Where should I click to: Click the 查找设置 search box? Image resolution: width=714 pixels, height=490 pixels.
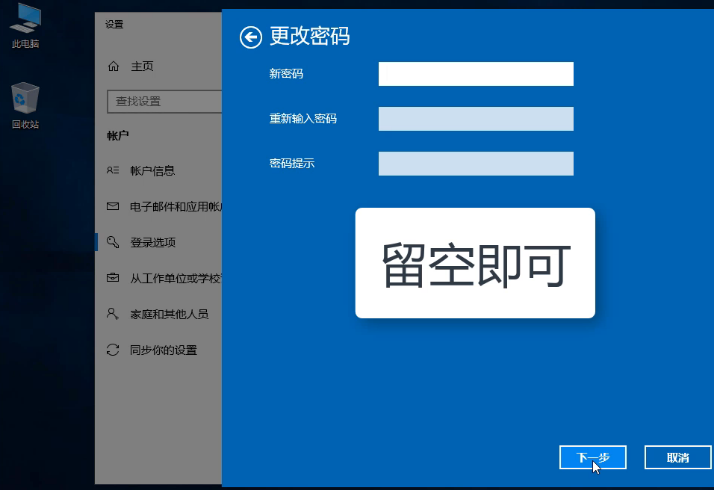(164, 101)
